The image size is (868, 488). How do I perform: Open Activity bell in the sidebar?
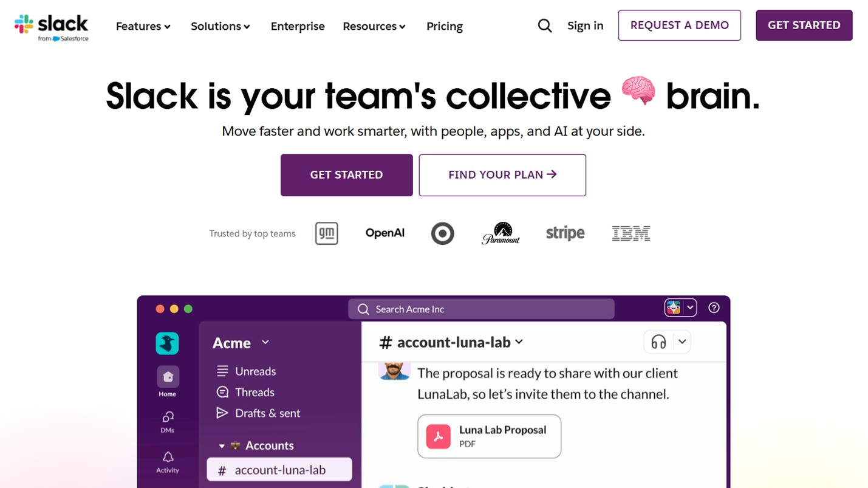[168, 462]
